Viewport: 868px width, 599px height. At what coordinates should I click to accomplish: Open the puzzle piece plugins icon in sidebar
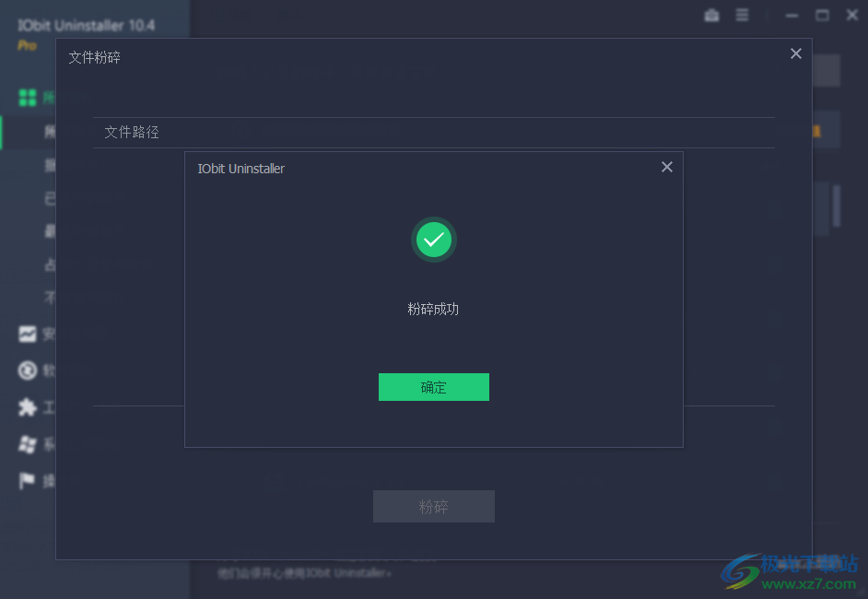(x=27, y=407)
